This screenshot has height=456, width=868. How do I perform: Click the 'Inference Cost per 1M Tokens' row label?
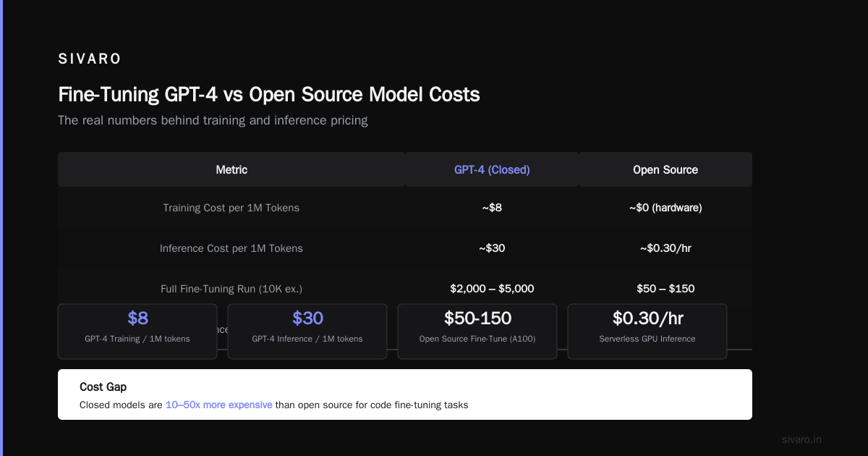pyautogui.click(x=231, y=248)
